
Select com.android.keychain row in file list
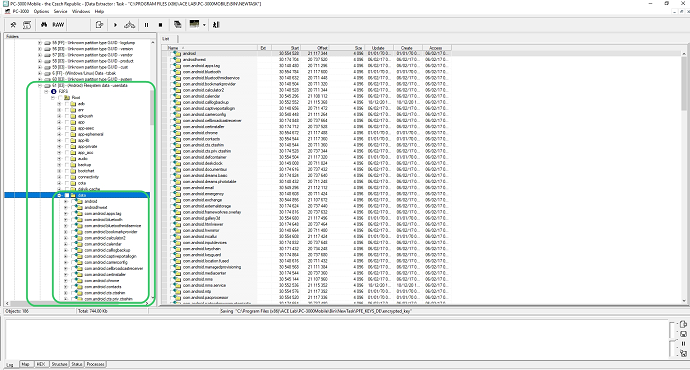coord(306,249)
